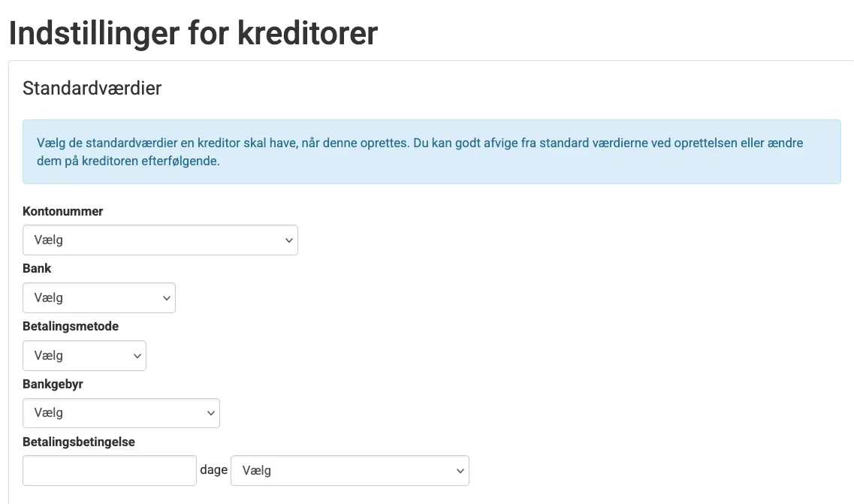Open the Betalingsbetingelse Vælg dropdown
This screenshot has height=504, width=854.
pyautogui.click(x=349, y=470)
